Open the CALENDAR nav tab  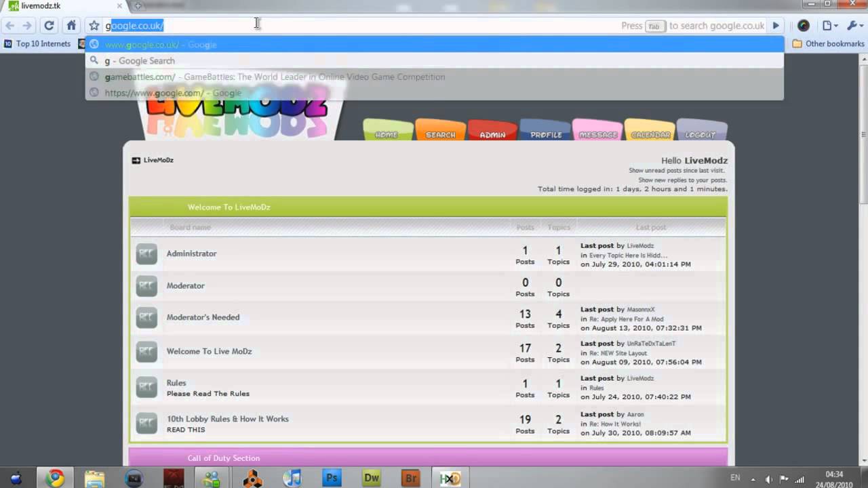pos(650,130)
